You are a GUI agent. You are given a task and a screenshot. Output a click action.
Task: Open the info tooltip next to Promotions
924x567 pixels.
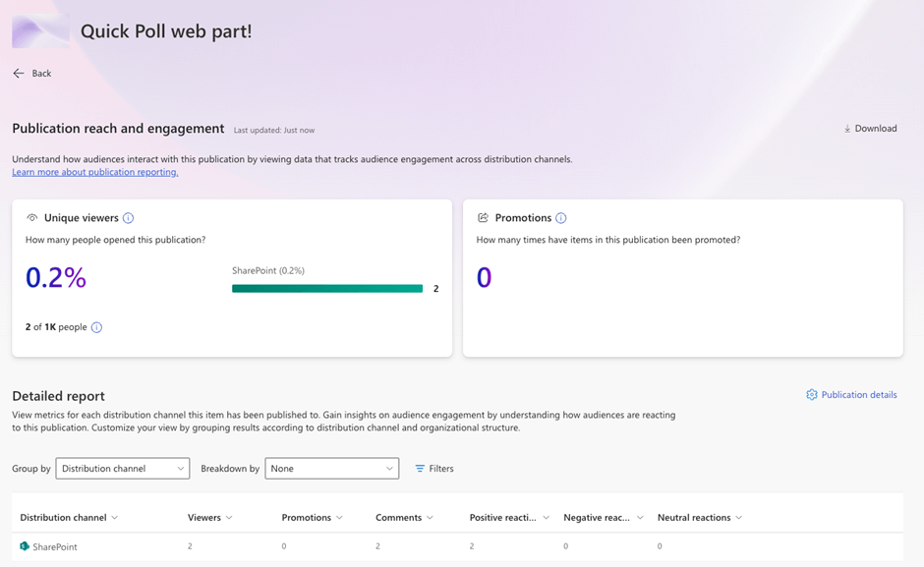(x=561, y=217)
